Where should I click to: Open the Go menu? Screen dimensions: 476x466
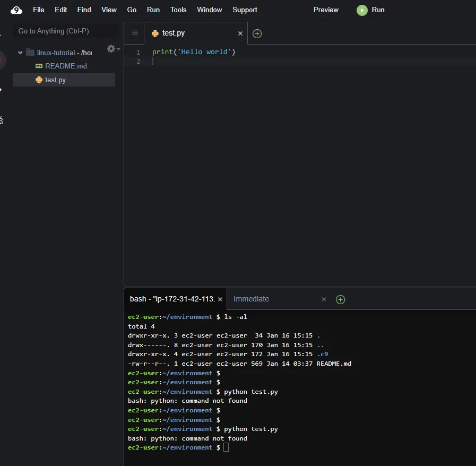[x=132, y=10]
